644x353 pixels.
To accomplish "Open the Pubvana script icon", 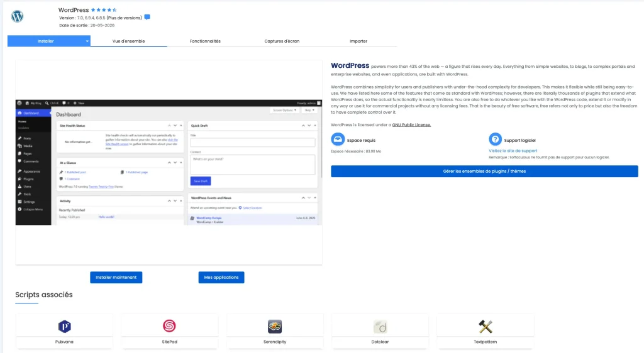I will point(65,327).
